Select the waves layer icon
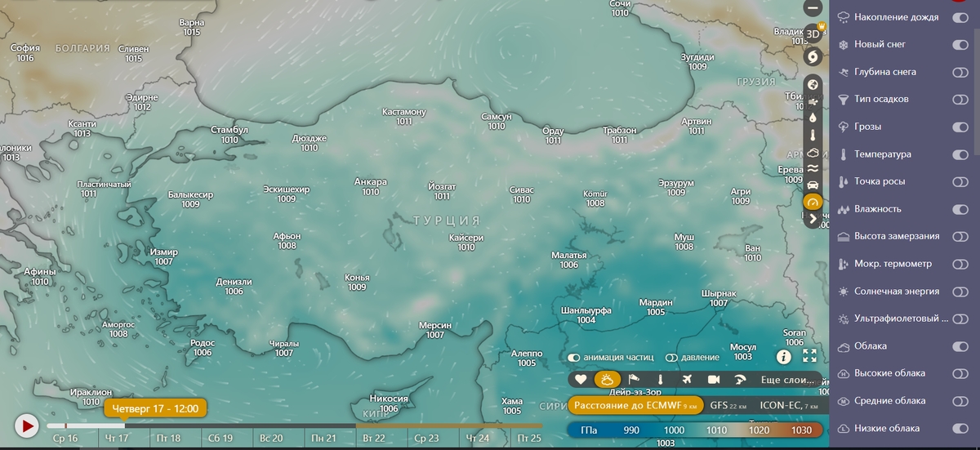Viewport: 980px width, 450px height. coord(813,168)
